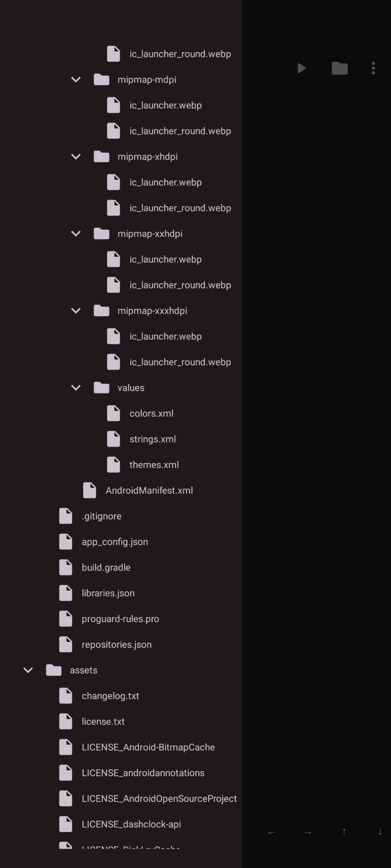Tap the document icon beside AndroidManifest.xml
Screen dimensions: 391x868
tap(89, 490)
